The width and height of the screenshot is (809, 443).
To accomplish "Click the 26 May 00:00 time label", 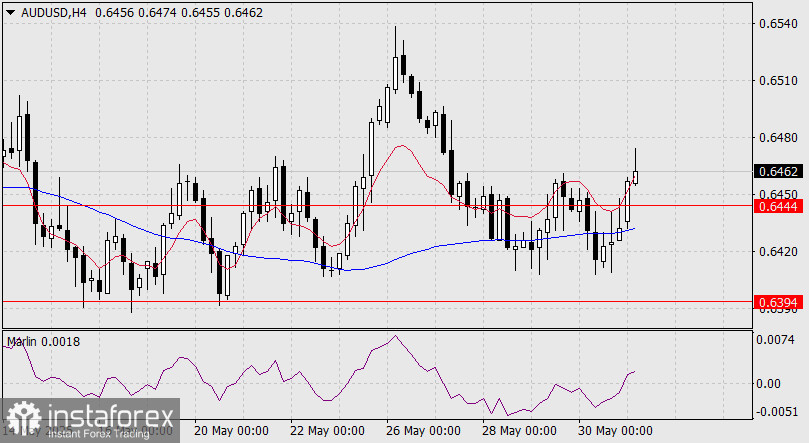I will point(423,431).
